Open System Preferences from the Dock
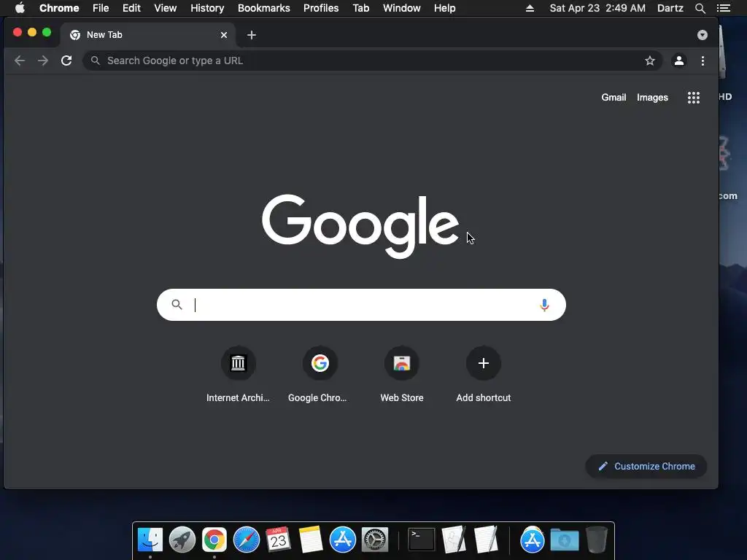The height and width of the screenshot is (560, 747). (375, 540)
